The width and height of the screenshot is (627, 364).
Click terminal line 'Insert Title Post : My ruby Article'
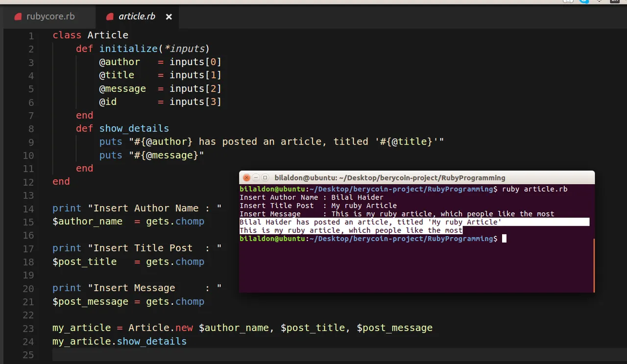tap(318, 206)
